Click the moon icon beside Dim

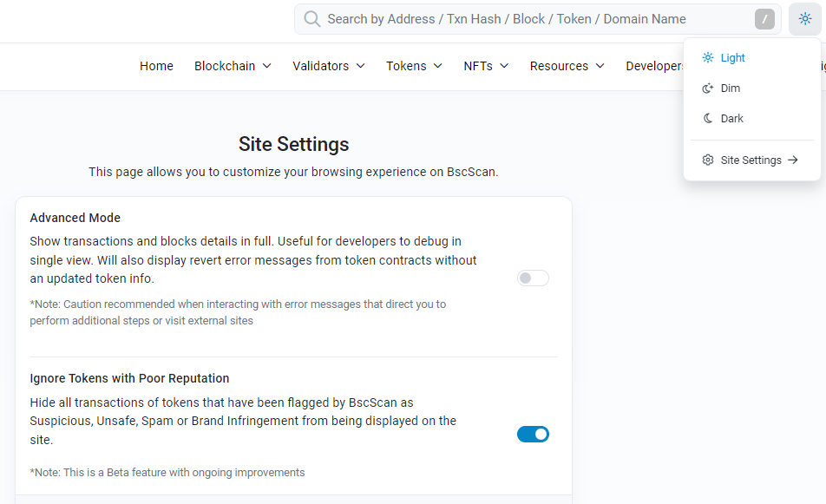pyautogui.click(x=708, y=88)
